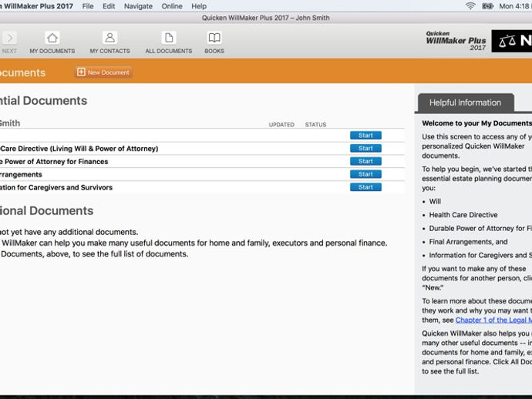Open All Documents page icon
The height and width of the screenshot is (399, 532).
(x=169, y=38)
